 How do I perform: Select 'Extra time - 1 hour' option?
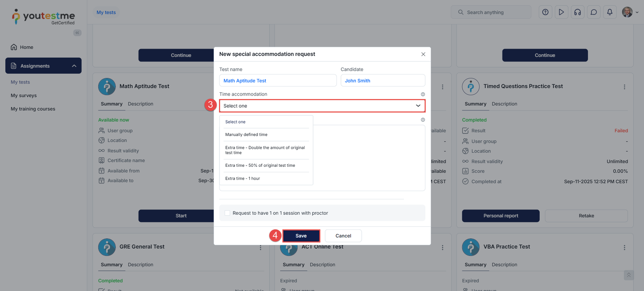(x=242, y=178)
